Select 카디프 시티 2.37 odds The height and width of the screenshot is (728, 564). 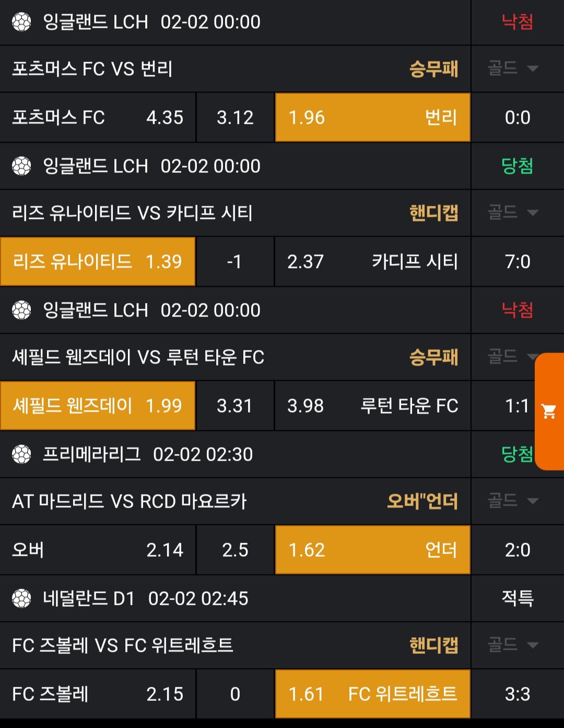[372, 262]
